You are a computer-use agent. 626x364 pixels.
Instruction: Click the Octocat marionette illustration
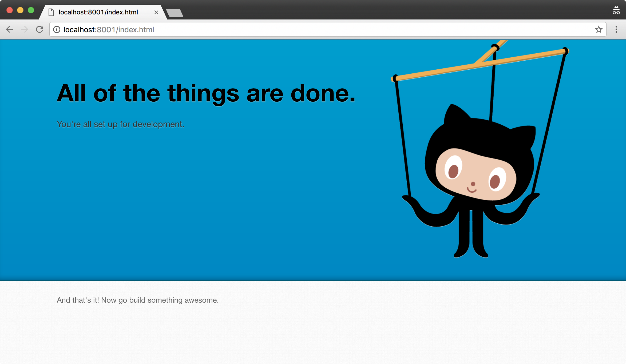480,149
